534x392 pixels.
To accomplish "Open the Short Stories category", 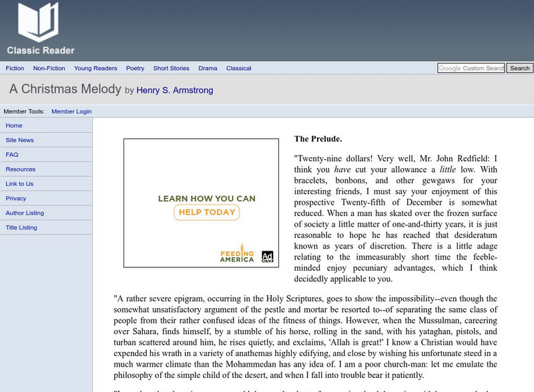I will (x=172, y=68).
